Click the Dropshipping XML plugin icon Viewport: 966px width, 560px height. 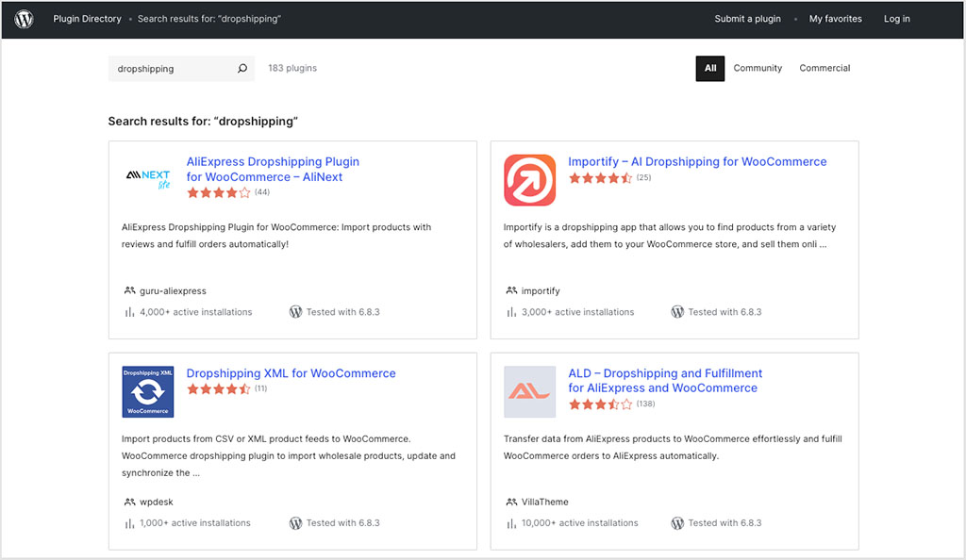148,391
